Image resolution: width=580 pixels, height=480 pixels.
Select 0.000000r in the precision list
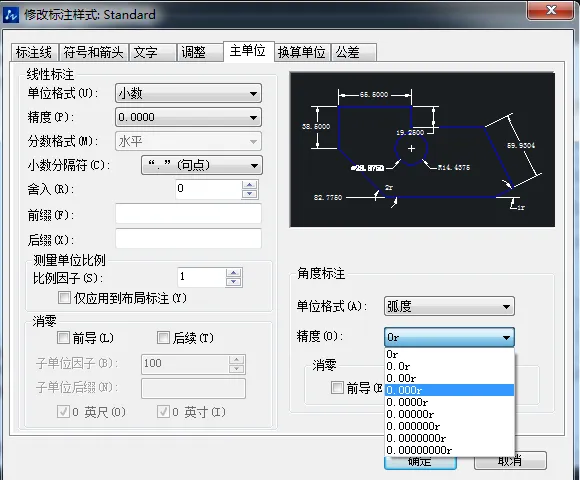point(449,426)
